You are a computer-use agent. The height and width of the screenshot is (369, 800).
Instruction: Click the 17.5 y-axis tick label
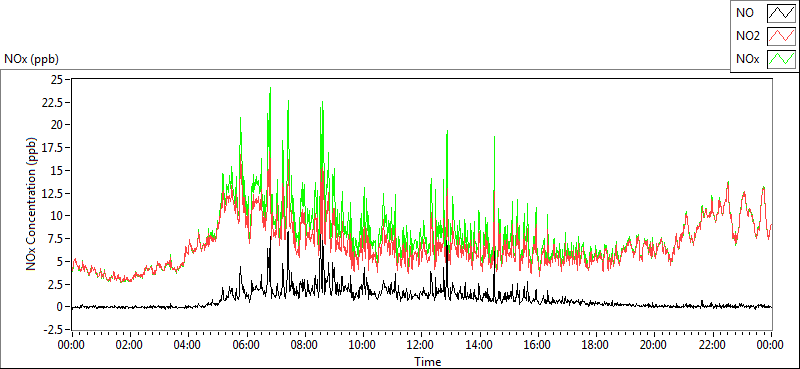[53, 147]
